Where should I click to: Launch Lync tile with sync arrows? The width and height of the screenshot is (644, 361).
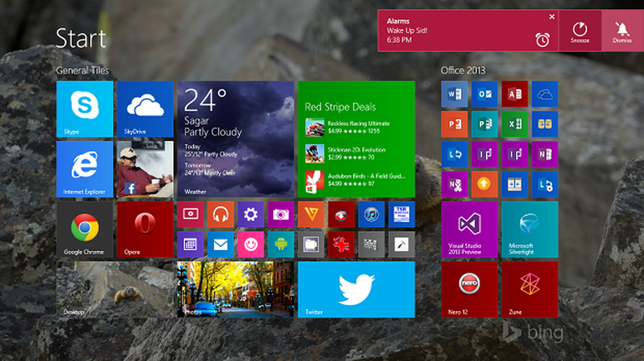click(x=454, y=154)
